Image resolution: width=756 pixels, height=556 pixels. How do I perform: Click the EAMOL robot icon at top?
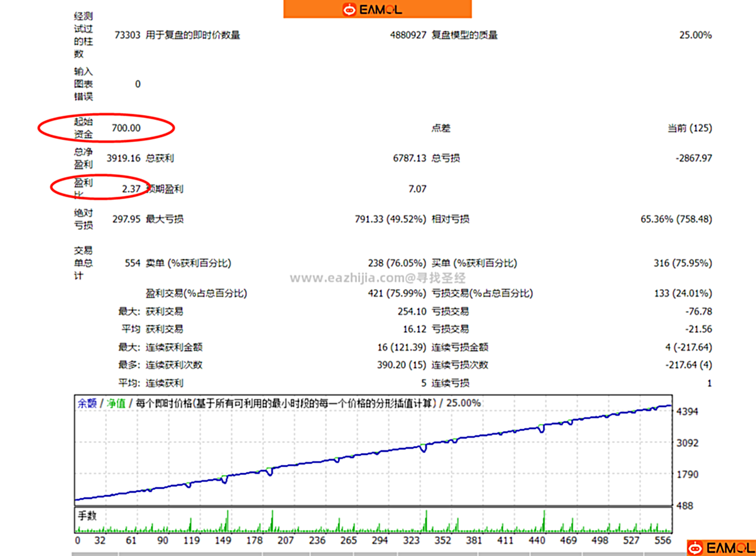[x=349, y=9]
